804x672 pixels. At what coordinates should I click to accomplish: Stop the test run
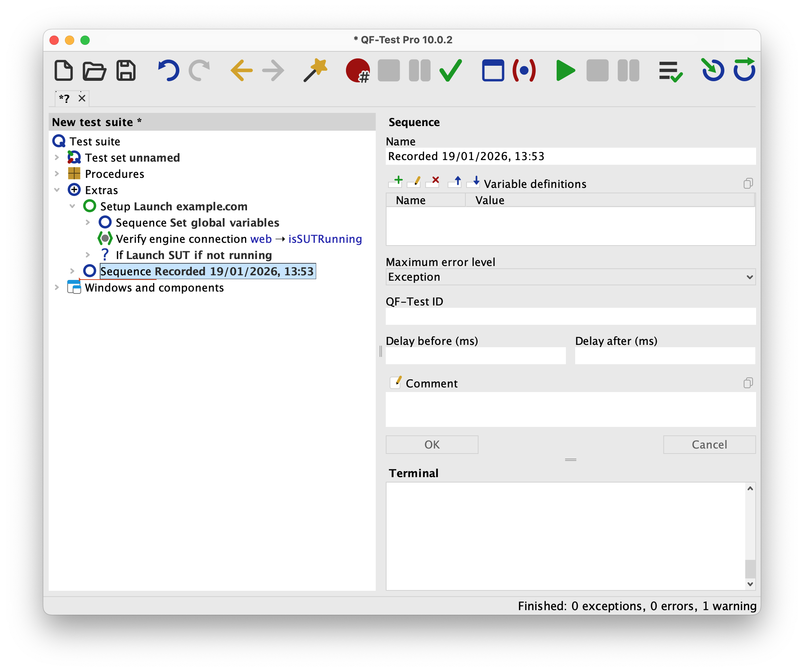pyautogui.click(x=597, y=71)
